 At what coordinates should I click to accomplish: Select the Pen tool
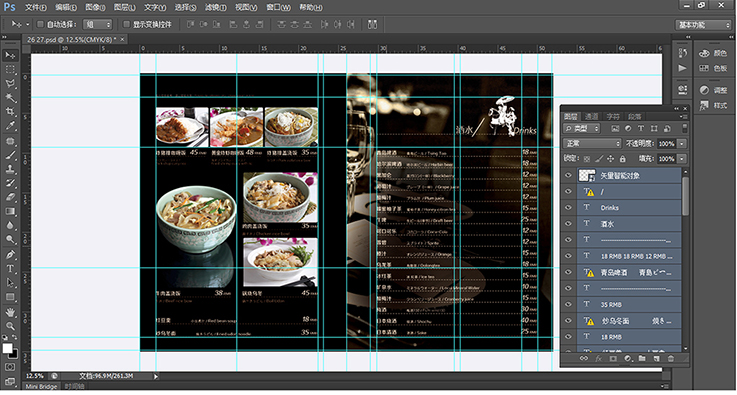pos(10,254)
